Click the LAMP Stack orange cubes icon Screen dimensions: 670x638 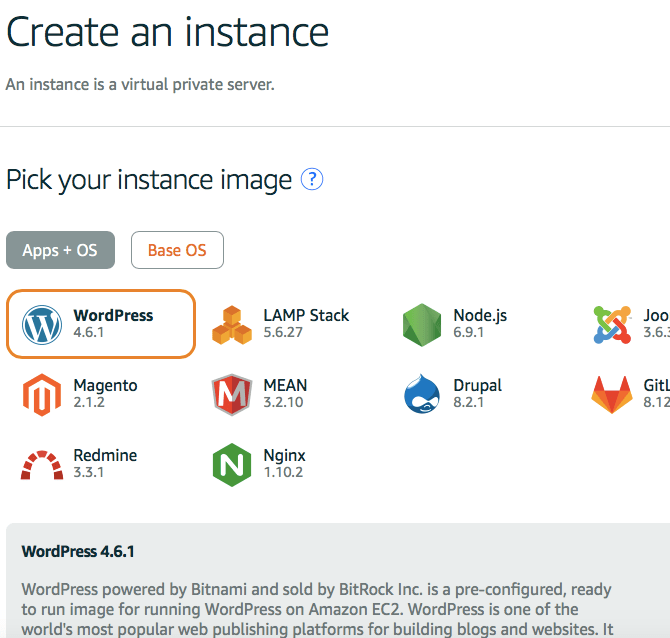[x=232, y=325]
